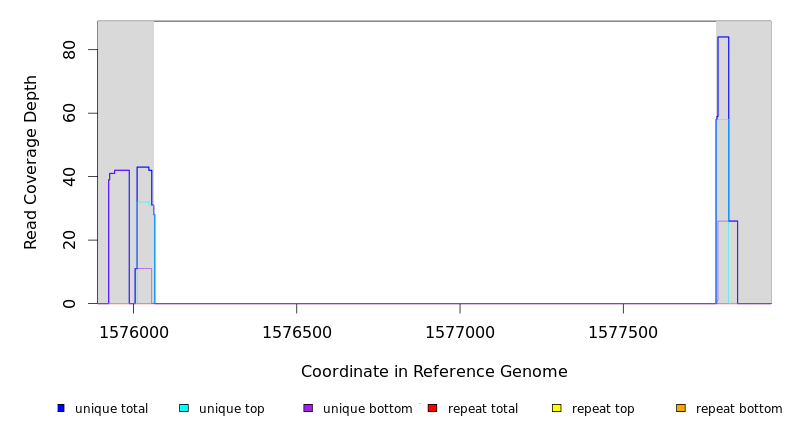This screenshot has height=432, width=792.
Task: Click the x-axis tick label 1576500
Action: click(x=296, y=332)
